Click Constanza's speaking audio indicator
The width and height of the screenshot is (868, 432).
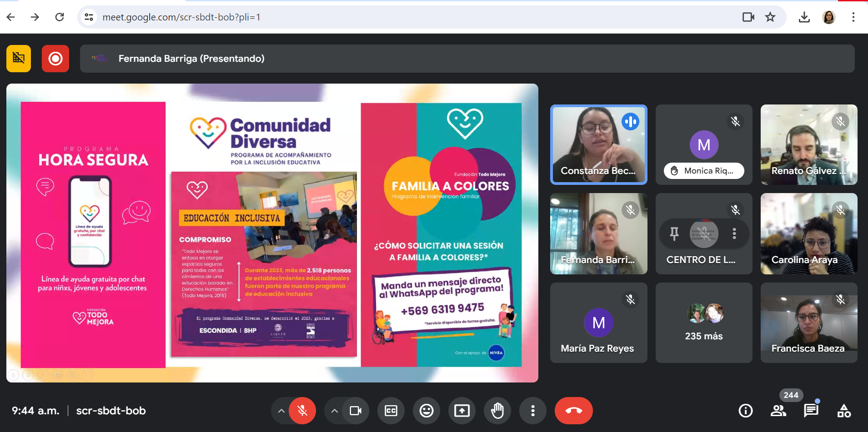click(631, 122)
